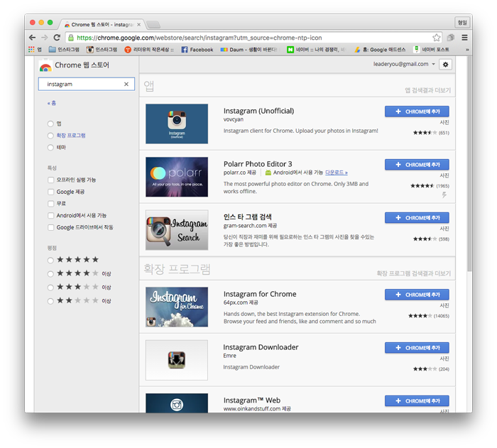Open the leaderyou@gmail.com account dropdown
The image size is (497, 448).
(404, 64)
